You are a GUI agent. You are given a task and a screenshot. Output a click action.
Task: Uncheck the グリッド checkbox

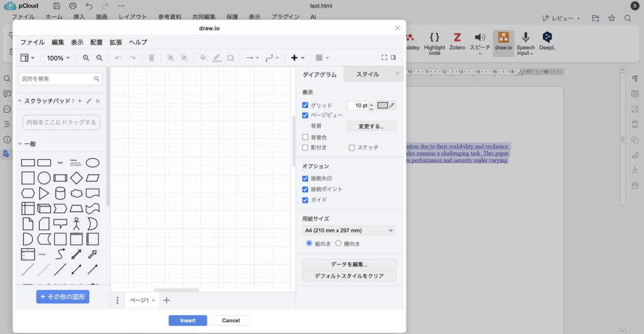click(306, 105)
